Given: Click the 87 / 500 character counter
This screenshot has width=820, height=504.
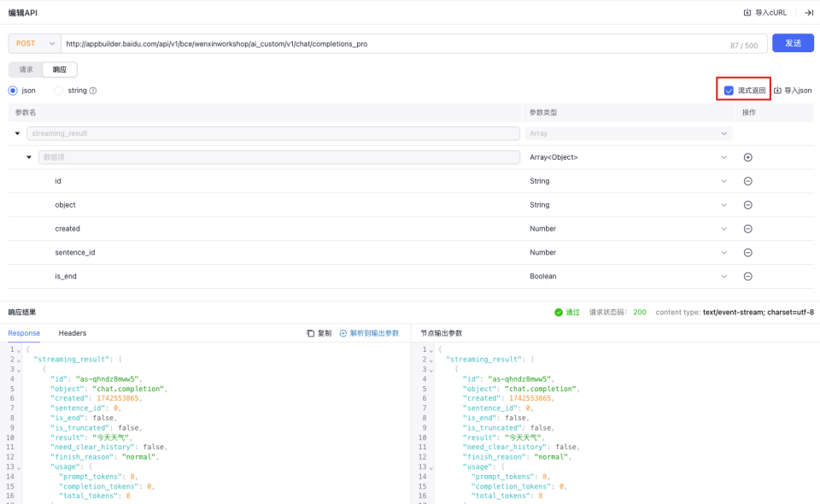Looking at the screenshot, I should click(x=744, y=45).
